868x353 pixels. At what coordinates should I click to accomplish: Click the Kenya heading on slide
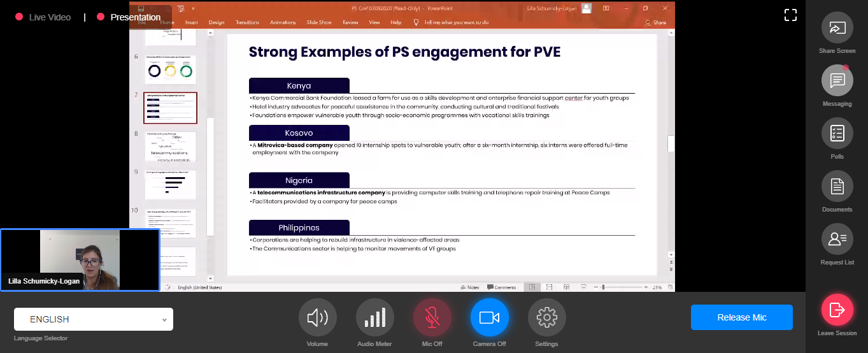tap(299, 85)
